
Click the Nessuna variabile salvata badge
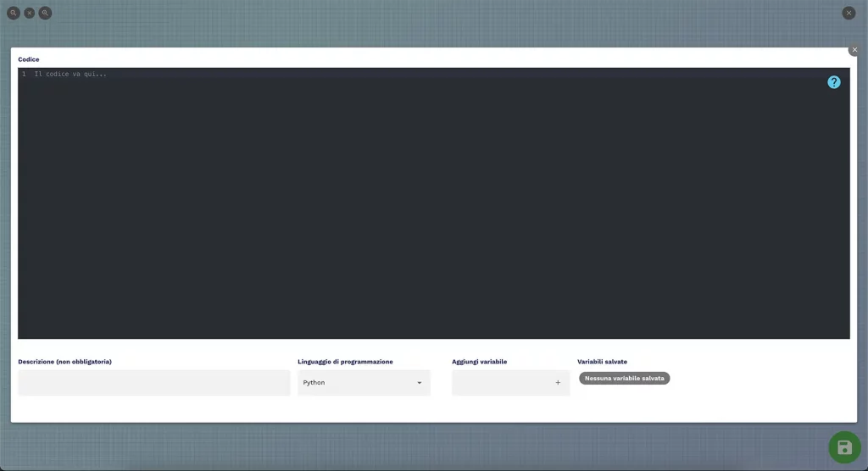(625, 378)
